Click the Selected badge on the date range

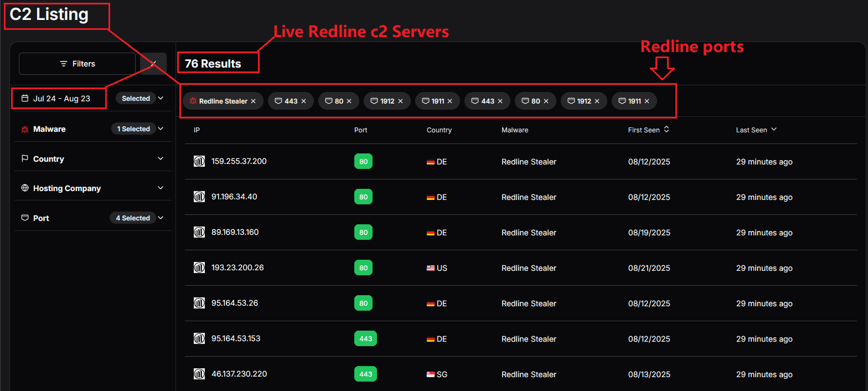pos(136,99)
